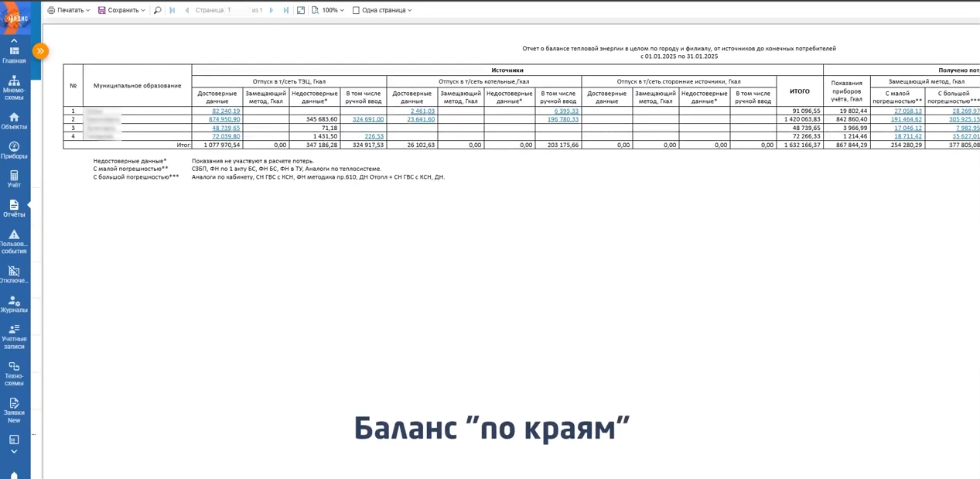The height and width of the screenshot is (479, 980).
Task: Open Техносхемы in the sidebar
Action: (14, 373)
